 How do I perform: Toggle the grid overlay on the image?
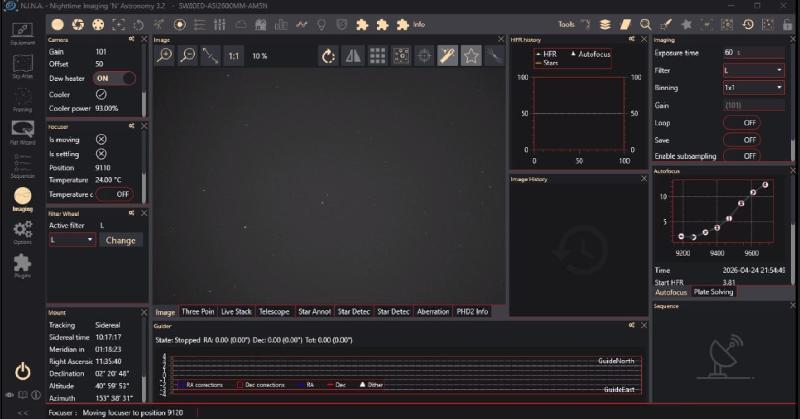[377, 56]
